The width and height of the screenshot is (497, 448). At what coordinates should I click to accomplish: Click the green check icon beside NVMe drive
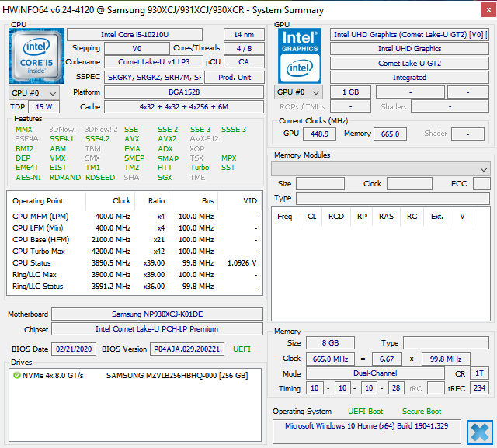tap(16, 375)
